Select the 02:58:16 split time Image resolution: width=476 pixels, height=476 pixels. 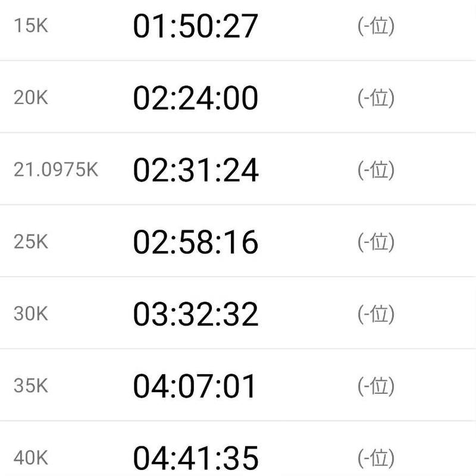point(195,242)
